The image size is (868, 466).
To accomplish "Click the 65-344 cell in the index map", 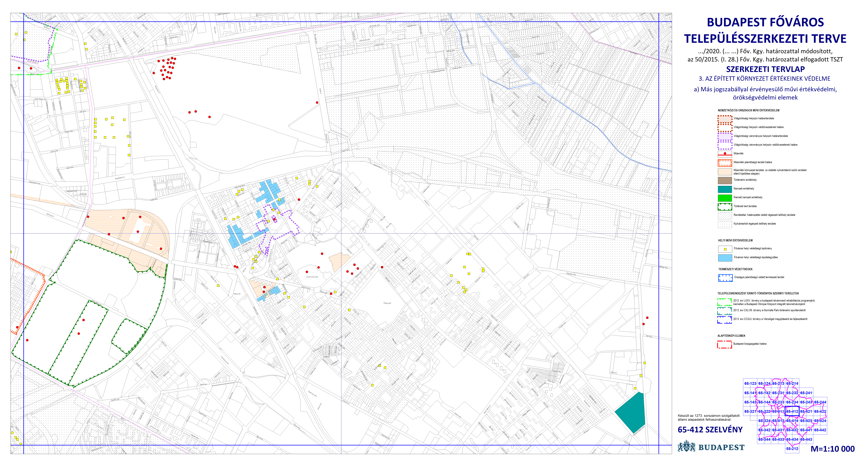I will click(x=764, y=439).
